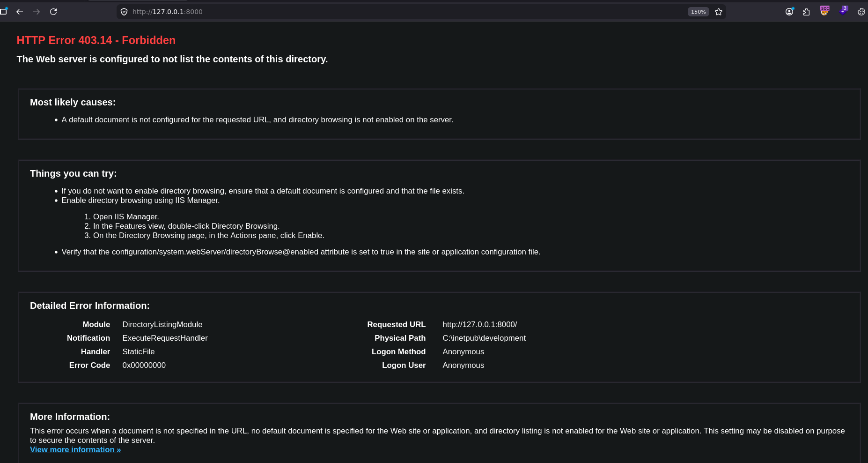Screen dimensions: 868x463
Task: Click the 'A default document is not configured' bullet
Action: (257, 119)
